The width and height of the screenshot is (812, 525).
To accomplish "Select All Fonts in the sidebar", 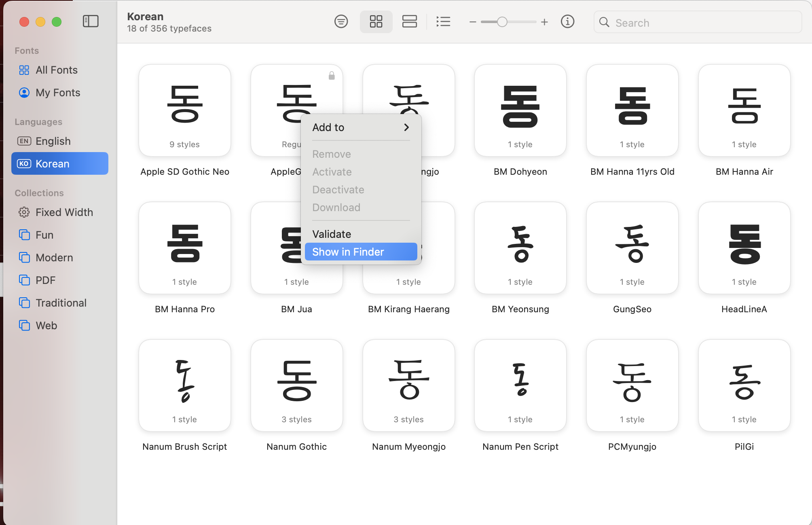I will coord(56,70).
